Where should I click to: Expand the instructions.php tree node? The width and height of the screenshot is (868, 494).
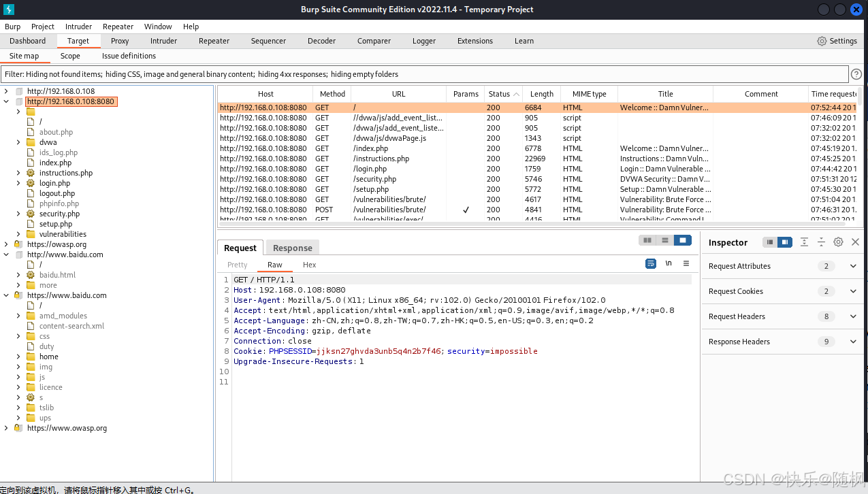18,173
